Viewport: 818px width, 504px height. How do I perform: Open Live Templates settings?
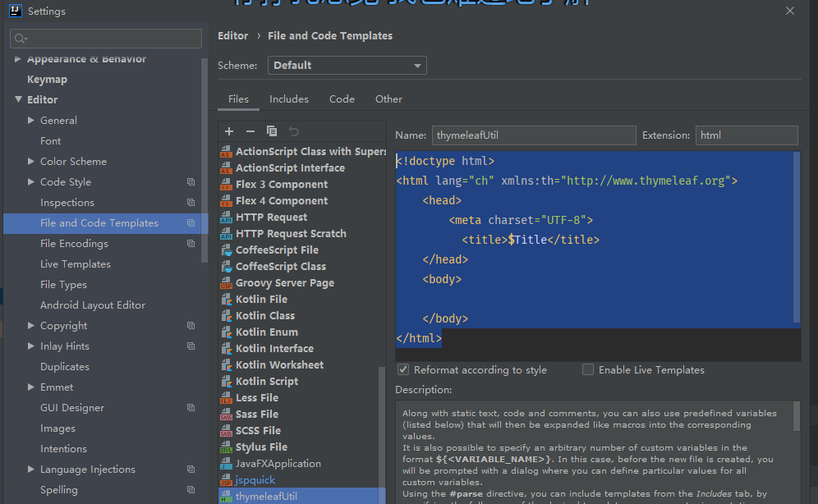coord(75,264)
